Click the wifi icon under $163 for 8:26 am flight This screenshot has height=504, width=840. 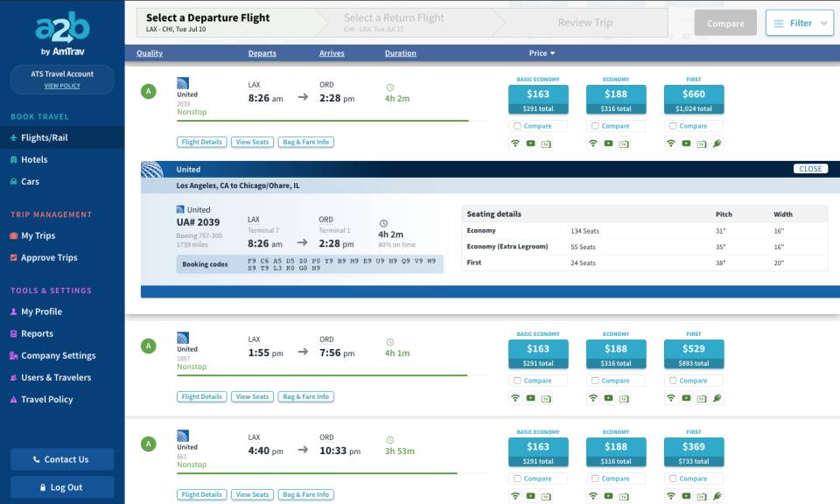(514, 143)
